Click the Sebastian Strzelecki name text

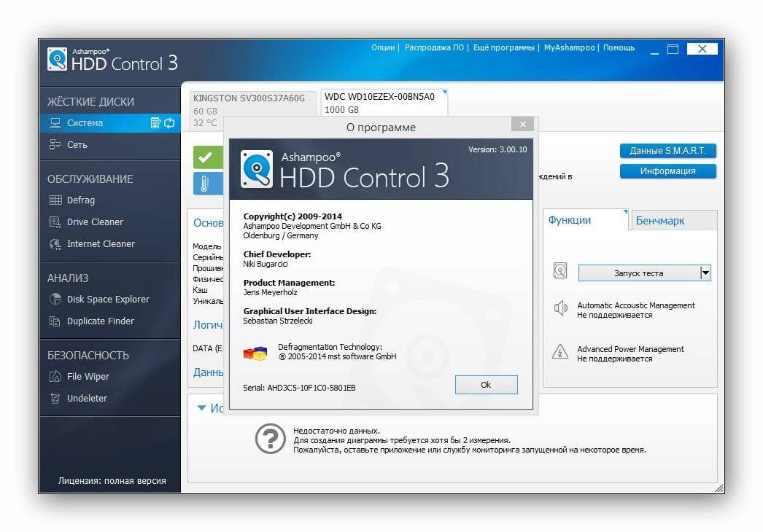pos(278,321)
